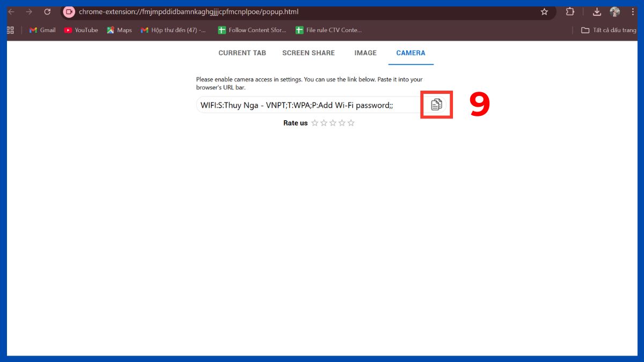Click the pink extension icon in address bar

[x=69, y=12]
